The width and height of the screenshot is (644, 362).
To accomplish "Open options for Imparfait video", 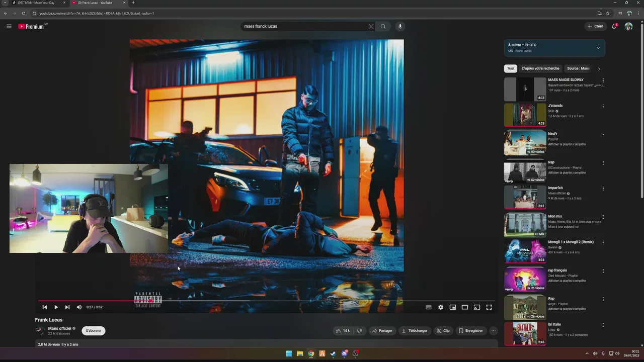I will tap(603, 189).
